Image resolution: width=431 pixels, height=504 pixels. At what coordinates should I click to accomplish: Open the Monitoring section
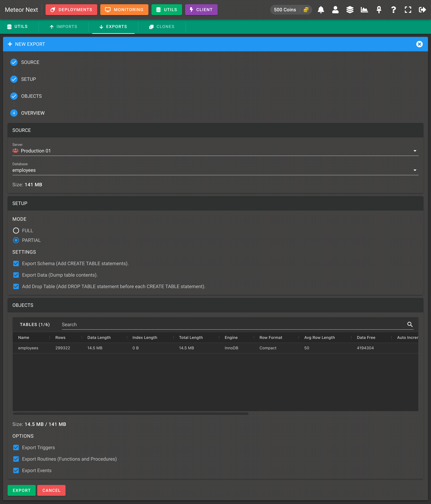[124, 10]
